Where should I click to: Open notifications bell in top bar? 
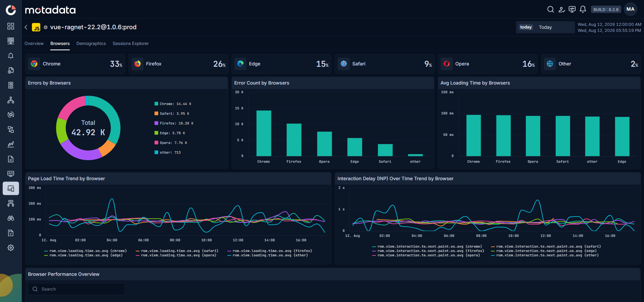(583, 9)
